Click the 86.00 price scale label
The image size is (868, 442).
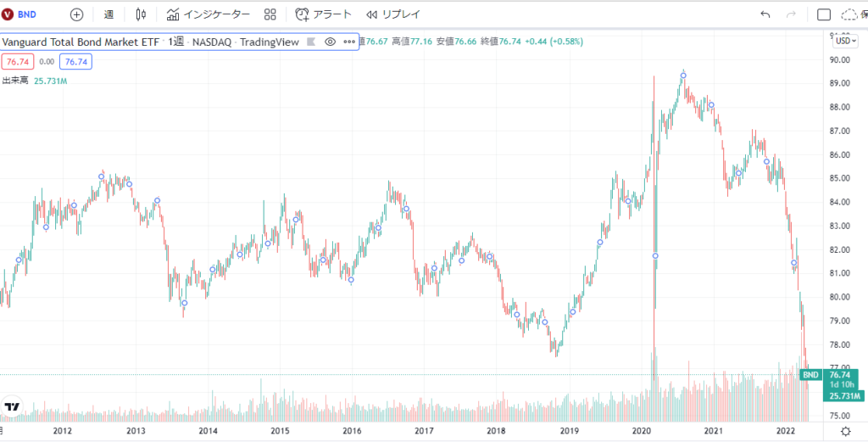[x=840, y=155]
